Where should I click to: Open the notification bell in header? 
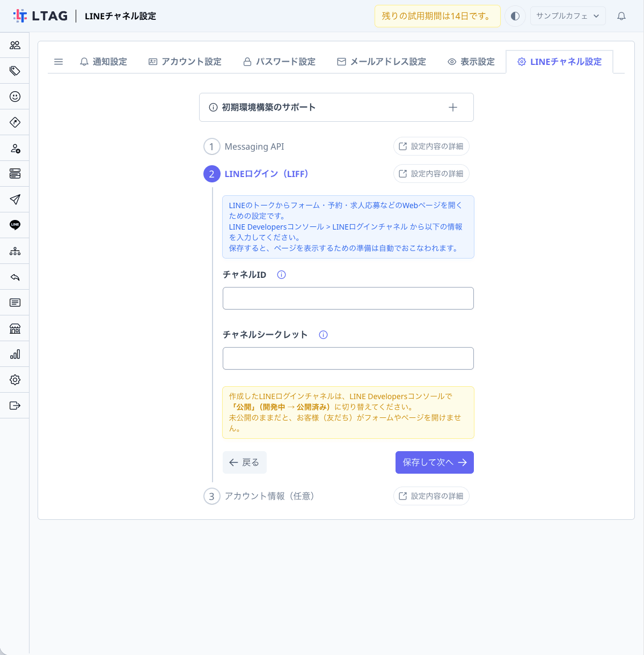pyautogui.click(x=621, y=16)
